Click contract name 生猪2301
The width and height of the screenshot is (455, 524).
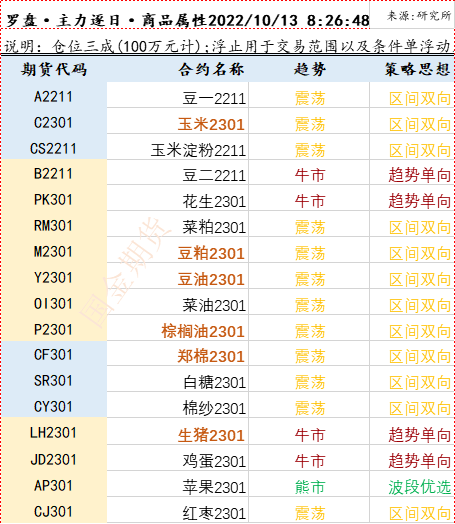click(x=211, y=435)
